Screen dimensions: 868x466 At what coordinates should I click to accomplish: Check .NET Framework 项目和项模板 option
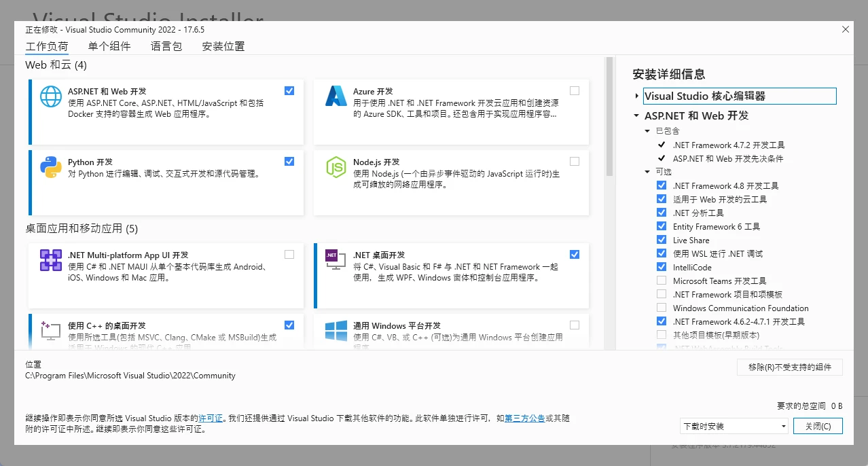pyautogui.click(x=662, y=294)
